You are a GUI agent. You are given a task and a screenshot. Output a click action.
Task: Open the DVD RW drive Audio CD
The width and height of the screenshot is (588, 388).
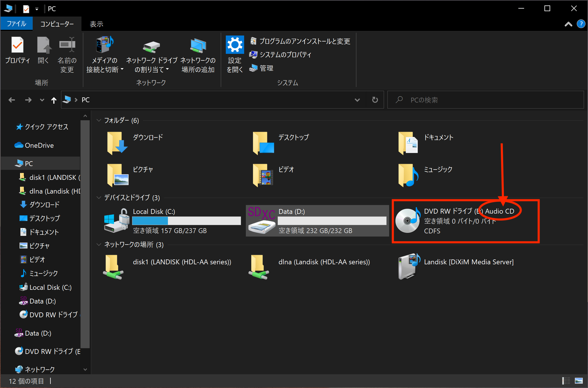pos(407,220)
